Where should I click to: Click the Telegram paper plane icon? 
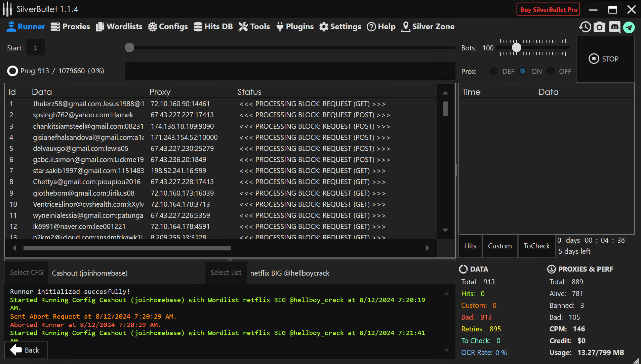[x=629, y=27]
